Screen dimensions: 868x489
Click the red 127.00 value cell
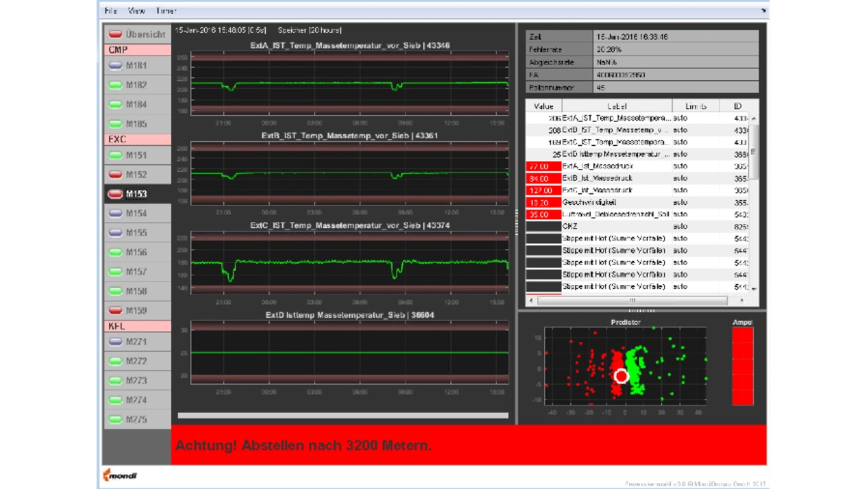[x=544, y=191]
